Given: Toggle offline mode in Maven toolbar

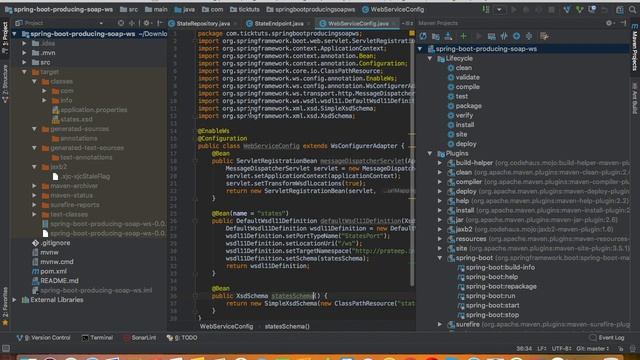Looking at the screenshot, I should point(504,36).
